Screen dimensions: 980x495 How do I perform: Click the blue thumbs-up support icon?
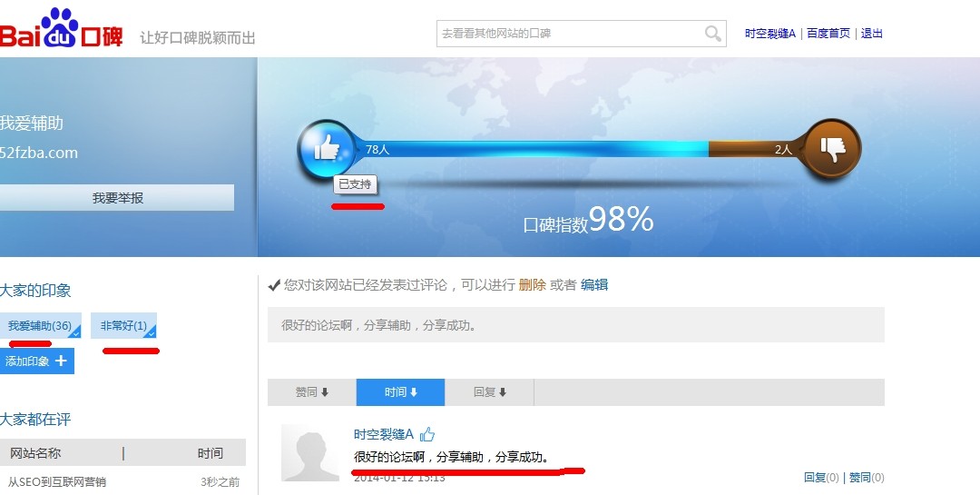click(x=327, y=149)
